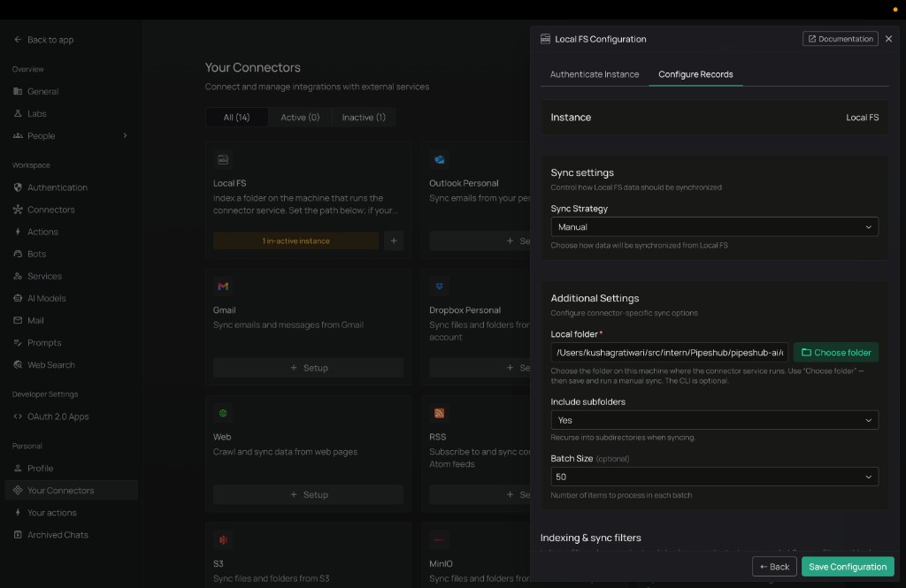The height and width of the screenshot is (588, 906).
Task: Click Setup button on Gmail card
Action: tap(308, 368)
